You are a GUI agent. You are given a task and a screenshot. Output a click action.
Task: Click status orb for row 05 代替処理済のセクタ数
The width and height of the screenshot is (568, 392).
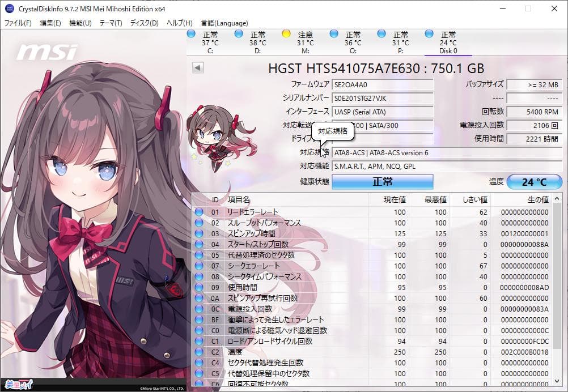[199, 255]
